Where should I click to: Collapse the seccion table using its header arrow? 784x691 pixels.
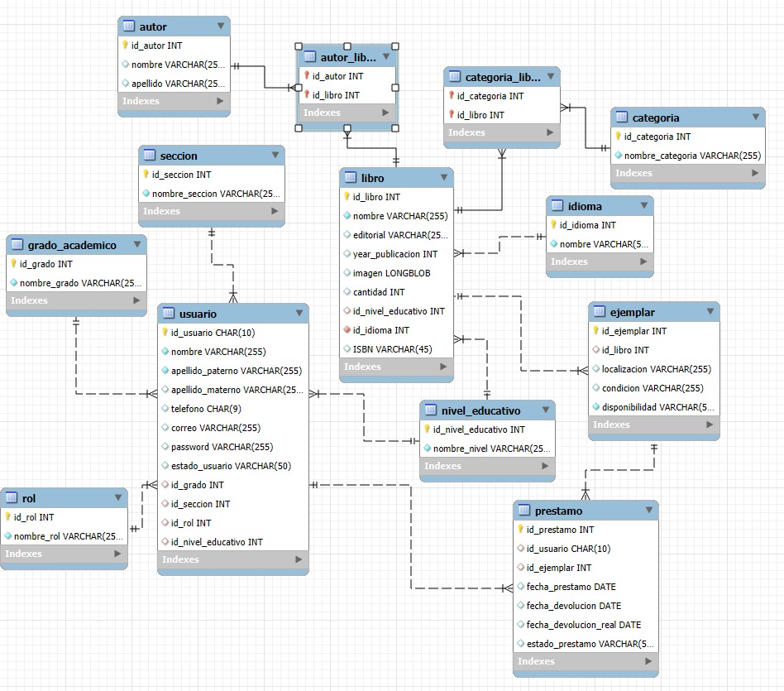pyautogui.click(x=275, y=155)
